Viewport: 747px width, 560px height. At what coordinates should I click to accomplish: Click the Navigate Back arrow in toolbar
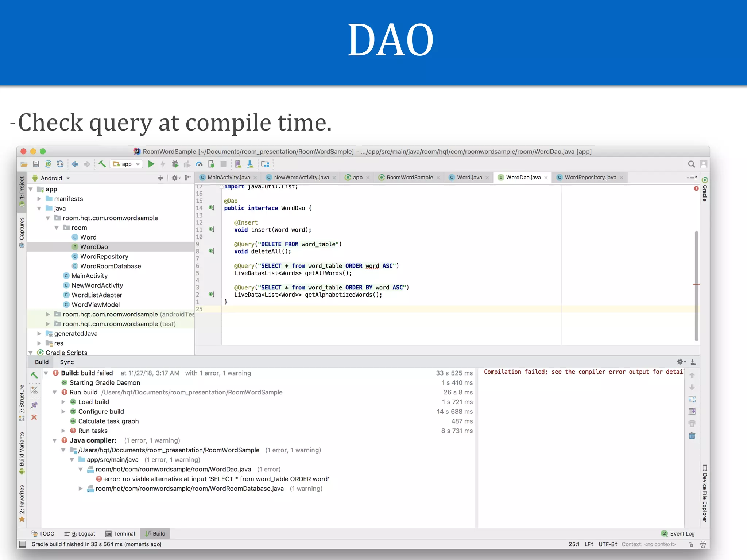75,164
